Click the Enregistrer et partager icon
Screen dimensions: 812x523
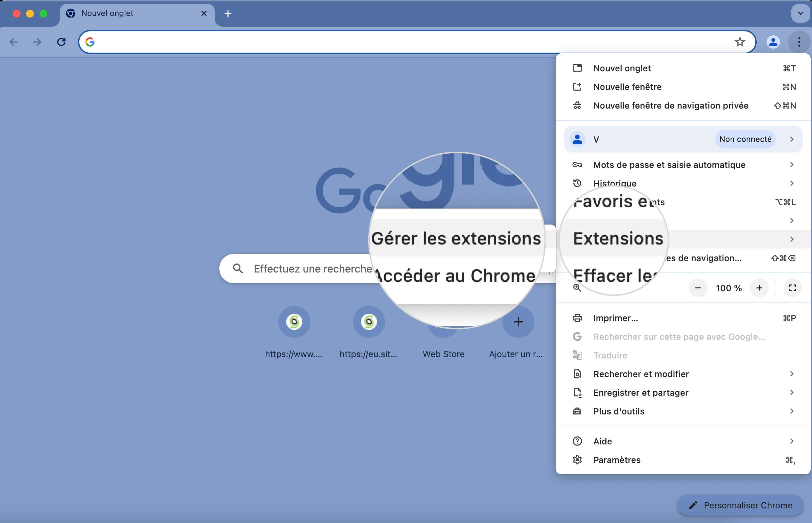(x=577, y=393)
